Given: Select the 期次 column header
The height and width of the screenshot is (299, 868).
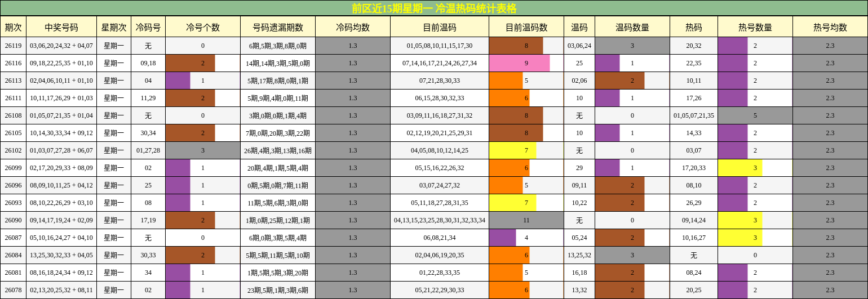Looking at the screenshot, I should pyautogui.click(x=14, y=26).
